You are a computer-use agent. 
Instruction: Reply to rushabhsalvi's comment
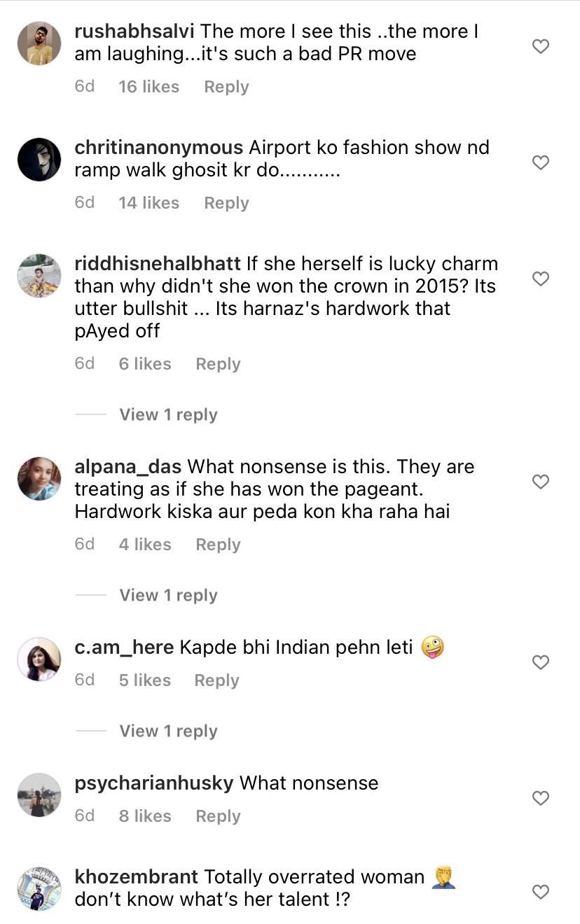(226, 87)
